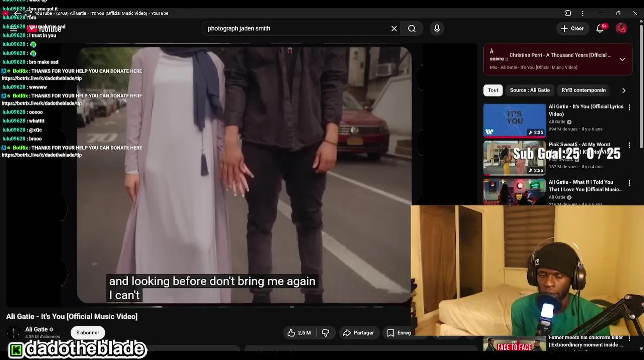
Task: Open 'What If I Told You' video title
Action: [x=586, y=186]
